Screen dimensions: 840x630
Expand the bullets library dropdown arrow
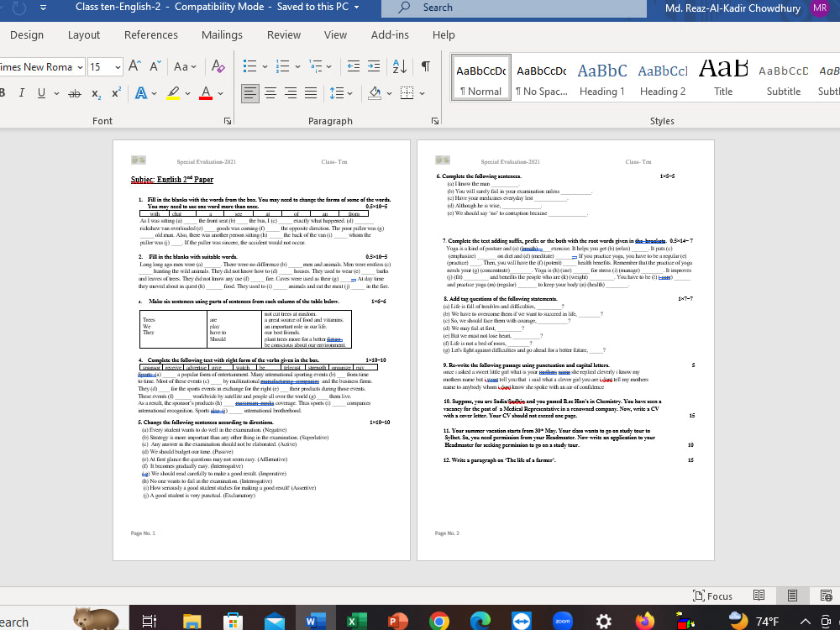265,66
